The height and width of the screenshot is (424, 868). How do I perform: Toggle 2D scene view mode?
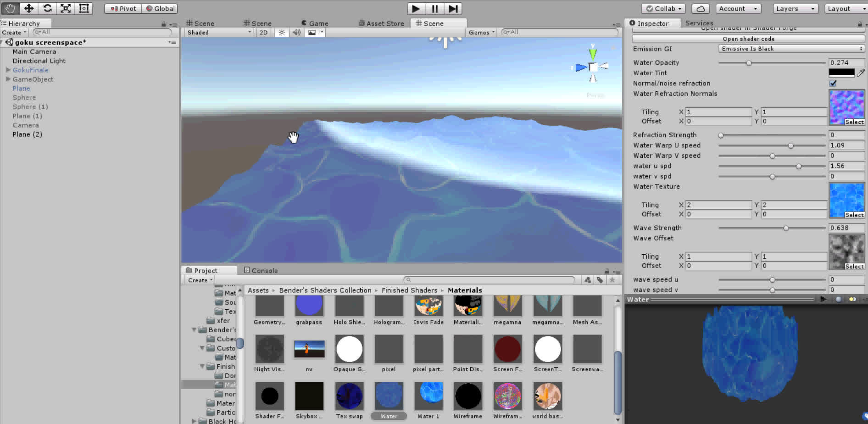click(x=263, y=33)
